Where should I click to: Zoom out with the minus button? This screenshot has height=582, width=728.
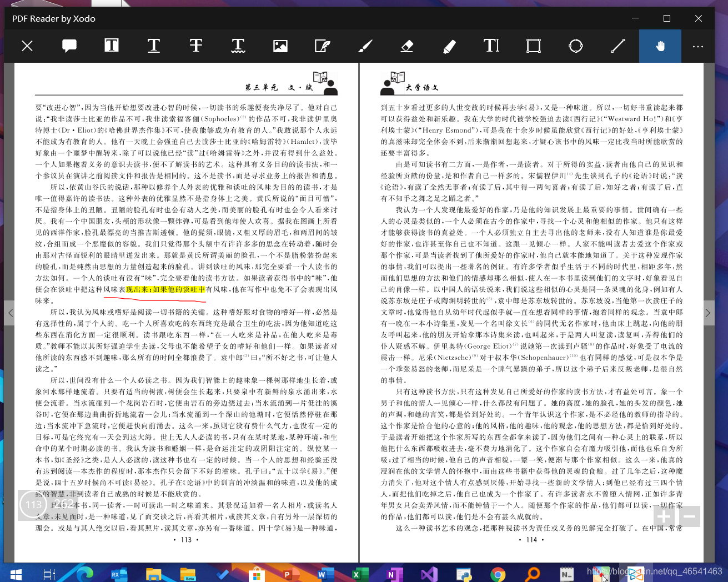[689, 516]
